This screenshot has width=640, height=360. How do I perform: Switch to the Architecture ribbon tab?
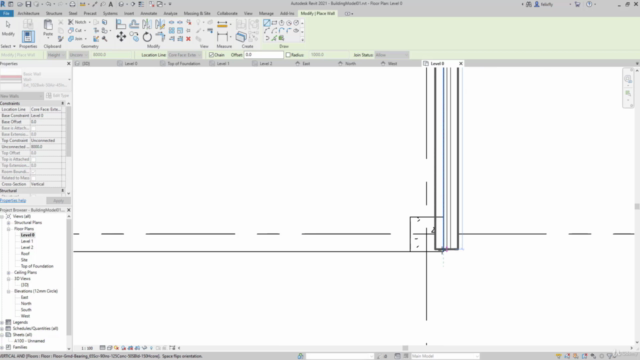click(29, 13)
